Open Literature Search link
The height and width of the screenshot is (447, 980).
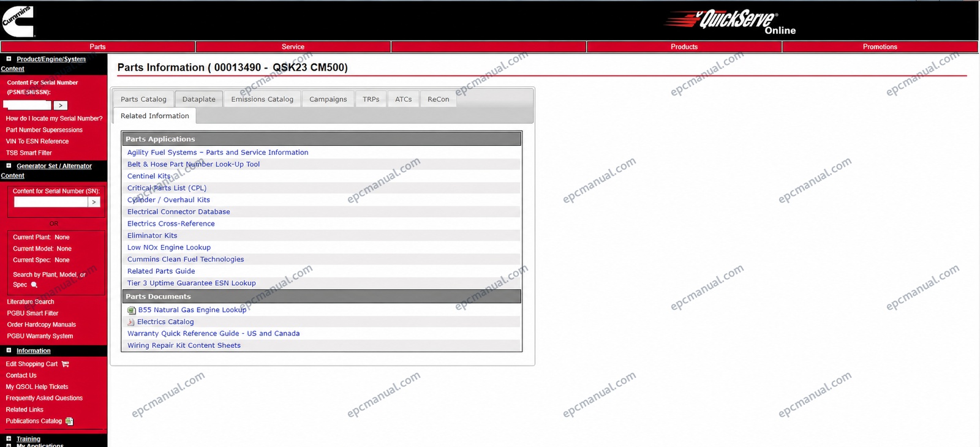point(31,302)
